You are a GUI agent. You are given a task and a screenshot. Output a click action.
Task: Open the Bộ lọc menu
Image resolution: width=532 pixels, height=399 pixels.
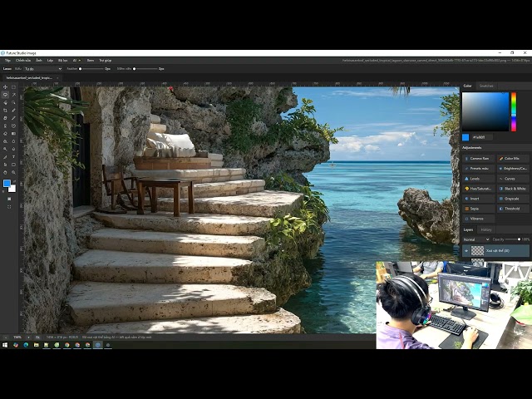63,61
